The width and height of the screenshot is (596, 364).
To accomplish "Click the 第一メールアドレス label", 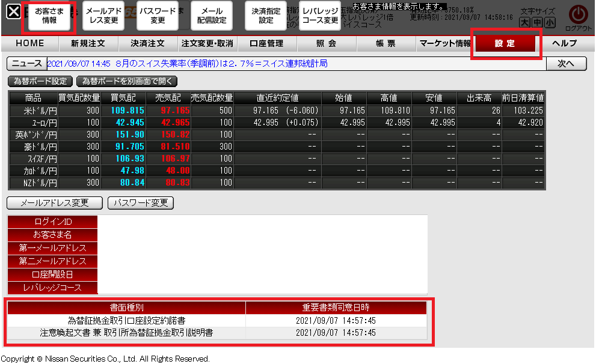I will pyautogui.click(x=52, y=248).
